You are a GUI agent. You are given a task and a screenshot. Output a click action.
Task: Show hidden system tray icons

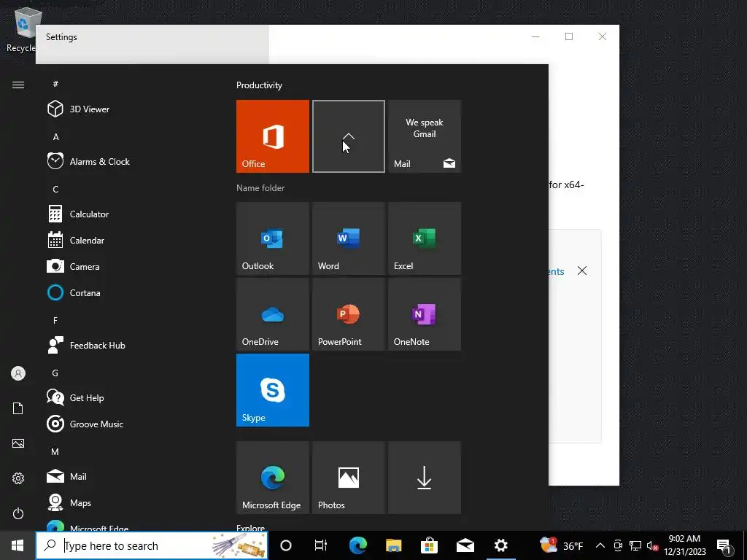tap(600, 545)
